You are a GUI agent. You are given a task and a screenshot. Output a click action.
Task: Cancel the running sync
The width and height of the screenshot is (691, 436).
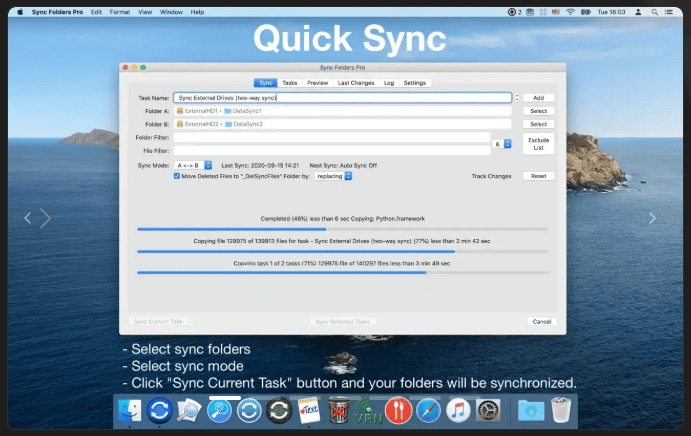coord(542,321)
